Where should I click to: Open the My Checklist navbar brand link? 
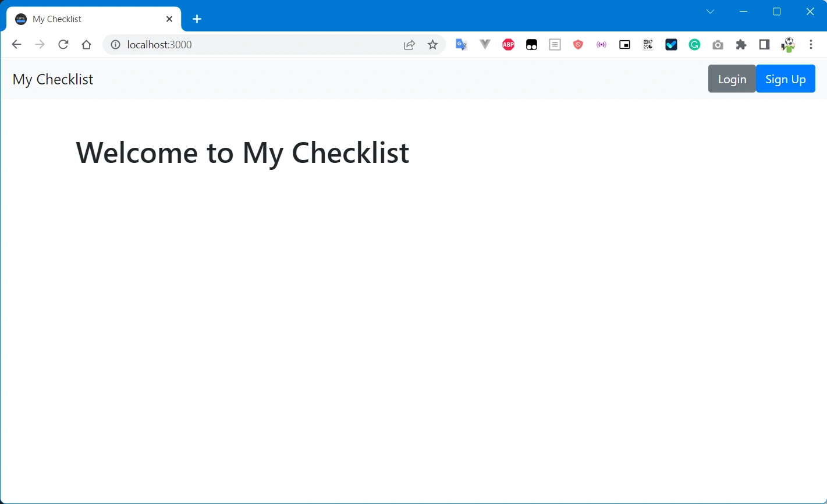pyautogui.click(x=53, y=79)
